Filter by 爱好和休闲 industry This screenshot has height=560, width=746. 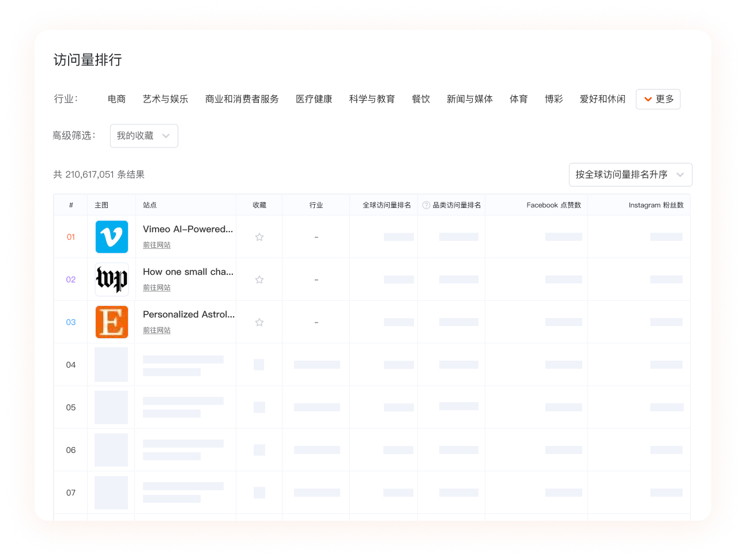coord(602,99)
